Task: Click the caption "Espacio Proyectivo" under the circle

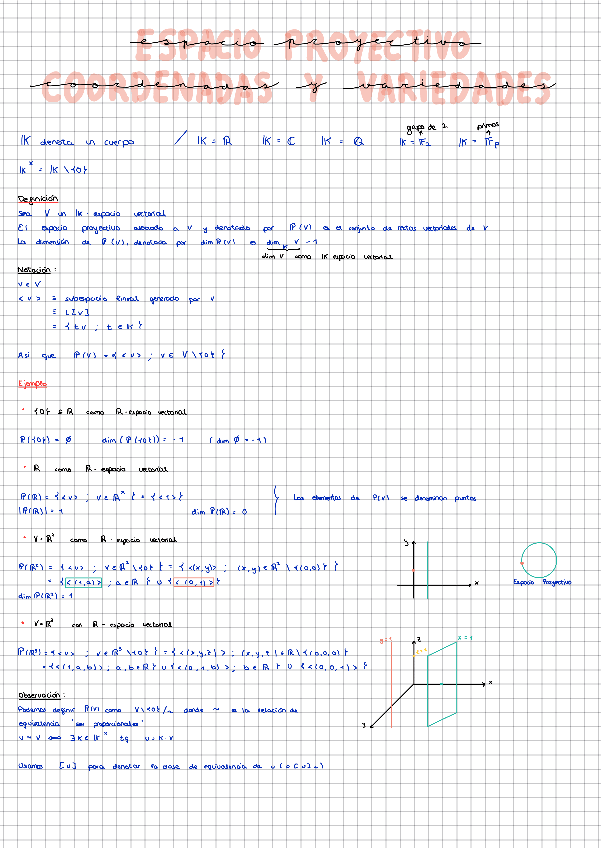Action: tap(541, 582)
